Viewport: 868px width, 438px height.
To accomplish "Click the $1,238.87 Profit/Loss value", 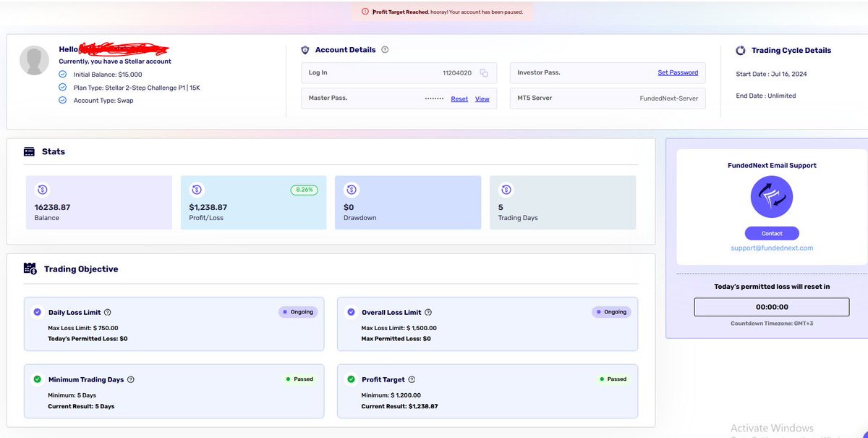I will 208,207.
